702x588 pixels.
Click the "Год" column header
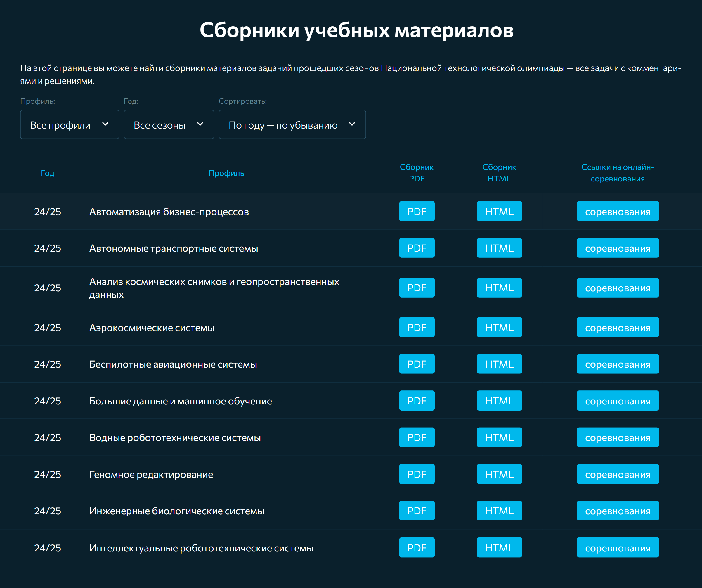pos(47,173)
